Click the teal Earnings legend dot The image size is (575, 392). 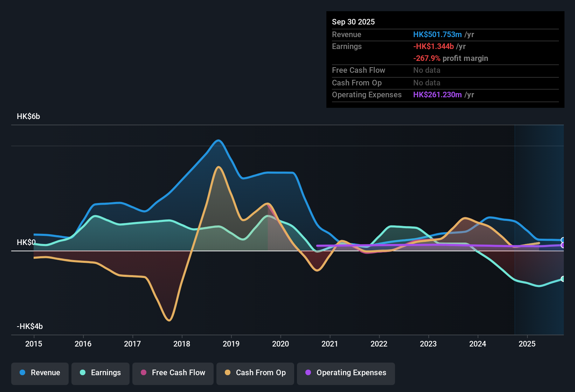[x=83, y=373]
